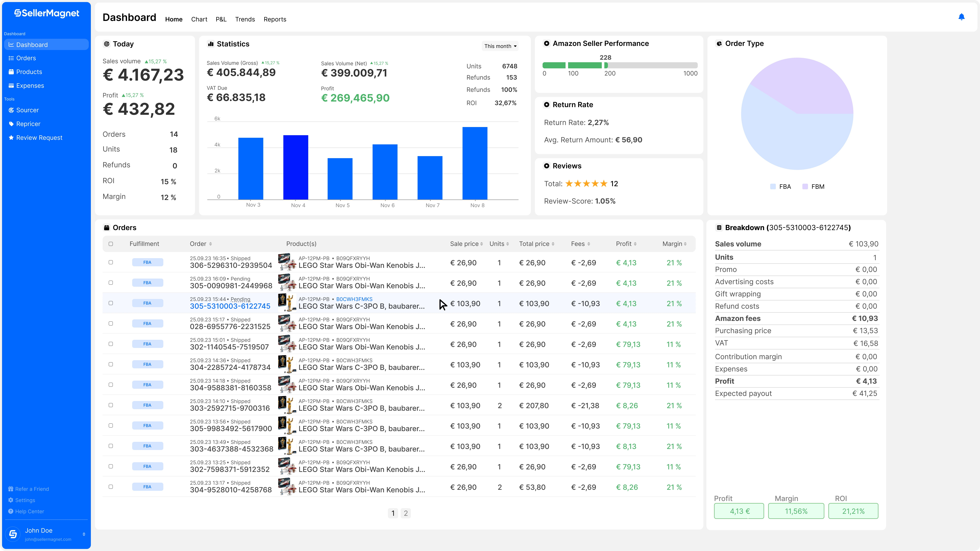Open ASIN link B0CWH3FMKS in highlighted row
980x551 pixels.
(354, 299)
